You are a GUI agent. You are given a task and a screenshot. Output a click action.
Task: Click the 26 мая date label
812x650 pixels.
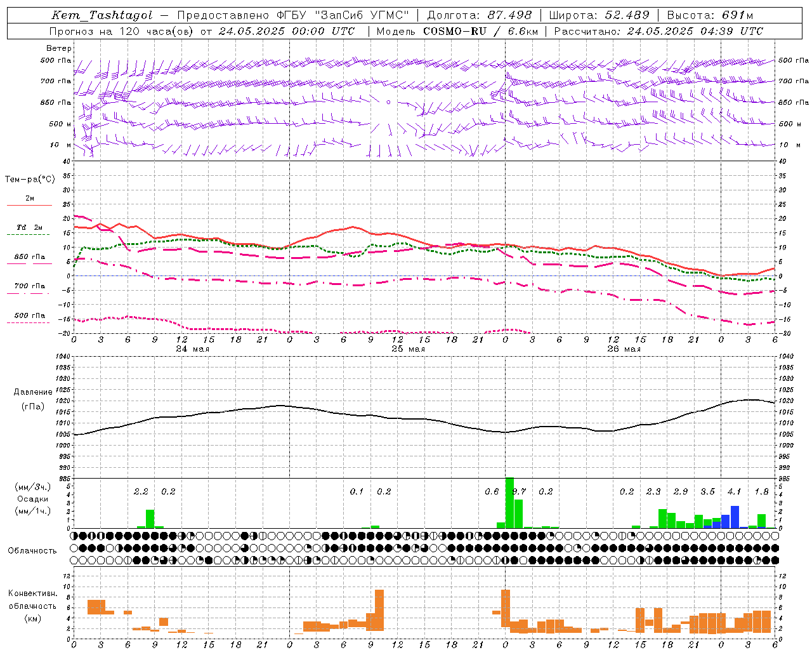624,349
